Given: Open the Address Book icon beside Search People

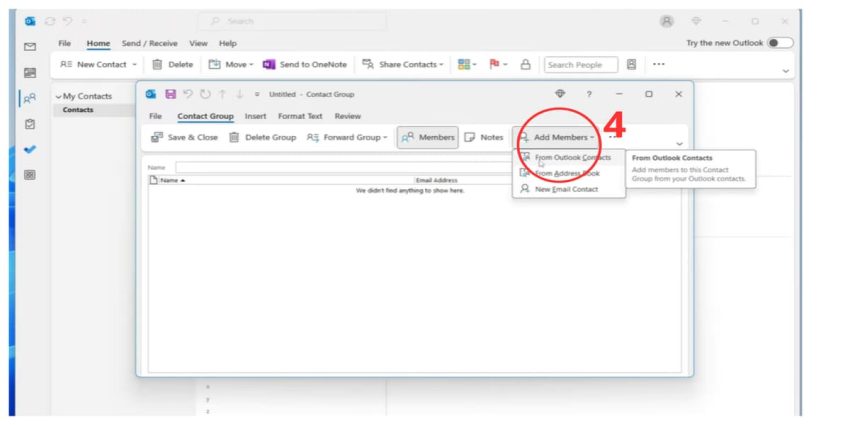Looking at the screenshot, I should tap(631, 65).
